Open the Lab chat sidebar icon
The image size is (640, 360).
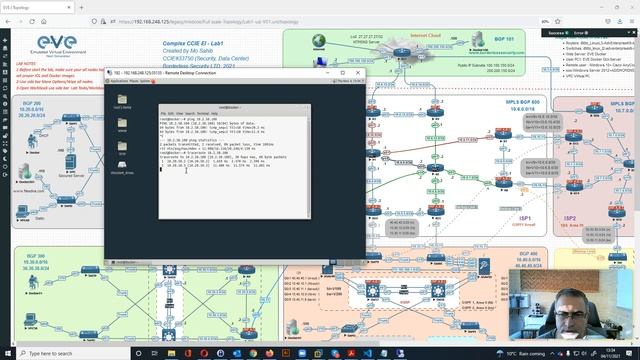pyautogui.click(x=5, y=127)
